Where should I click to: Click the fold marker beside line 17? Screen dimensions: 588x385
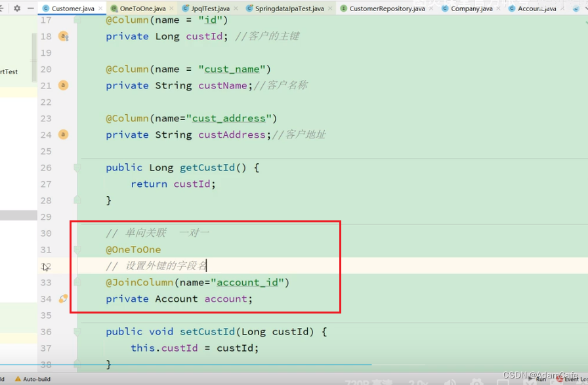[77, 20]
